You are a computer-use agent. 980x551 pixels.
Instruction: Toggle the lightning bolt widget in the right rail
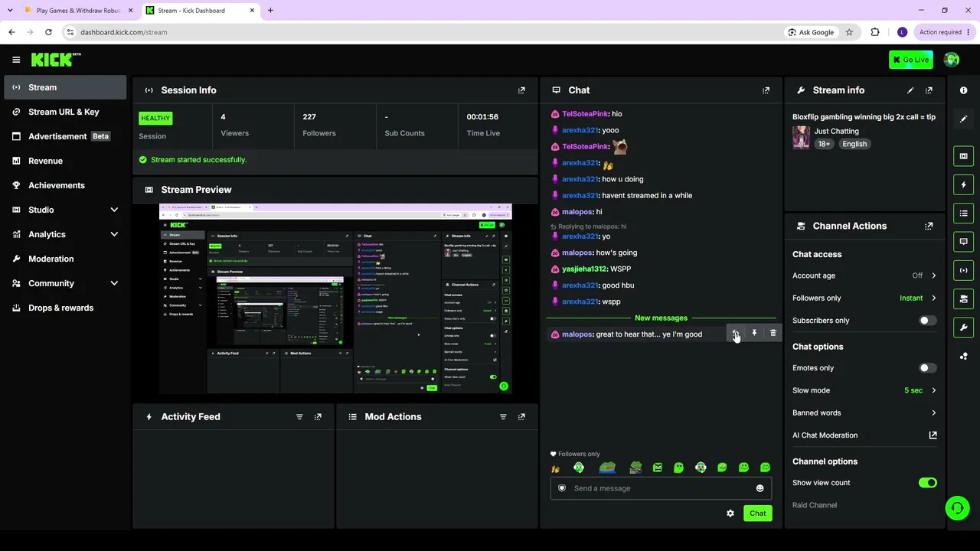pos(963,184)
